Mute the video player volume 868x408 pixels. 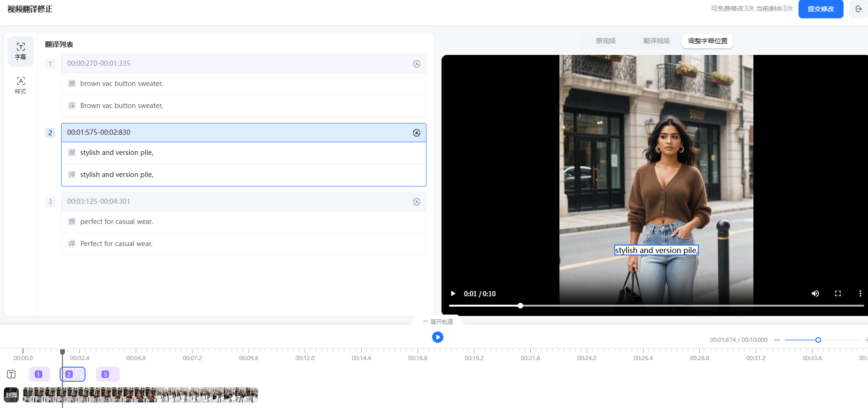(x=815, y=293)
